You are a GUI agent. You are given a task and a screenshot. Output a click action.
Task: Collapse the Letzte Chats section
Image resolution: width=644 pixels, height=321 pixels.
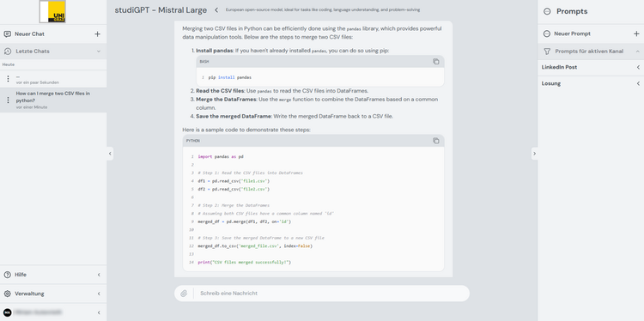click(99, 51)
